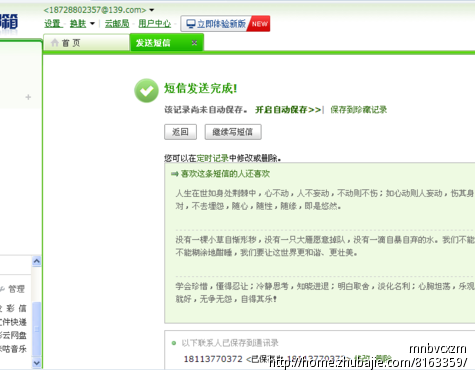Click the red NEW badge
Screen dimensions: 475x370
260,24
